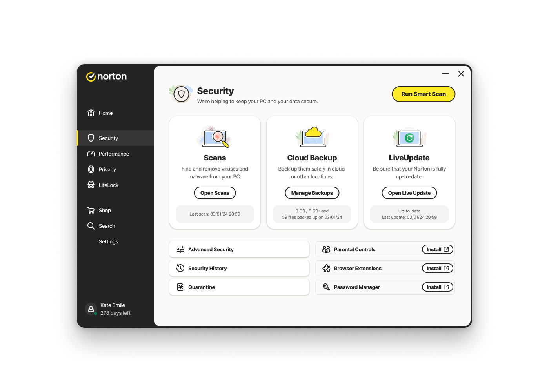The image size is (549, 392).
Task: Close the Norton window
Action: point(461,74)
